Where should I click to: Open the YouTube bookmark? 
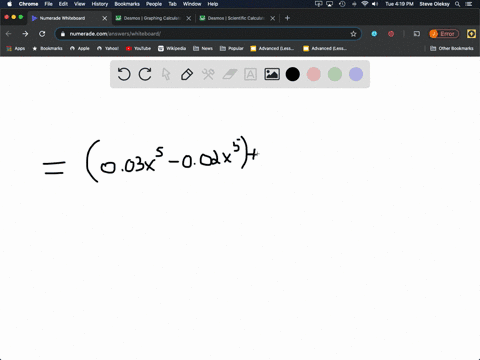tap(138, 48)
